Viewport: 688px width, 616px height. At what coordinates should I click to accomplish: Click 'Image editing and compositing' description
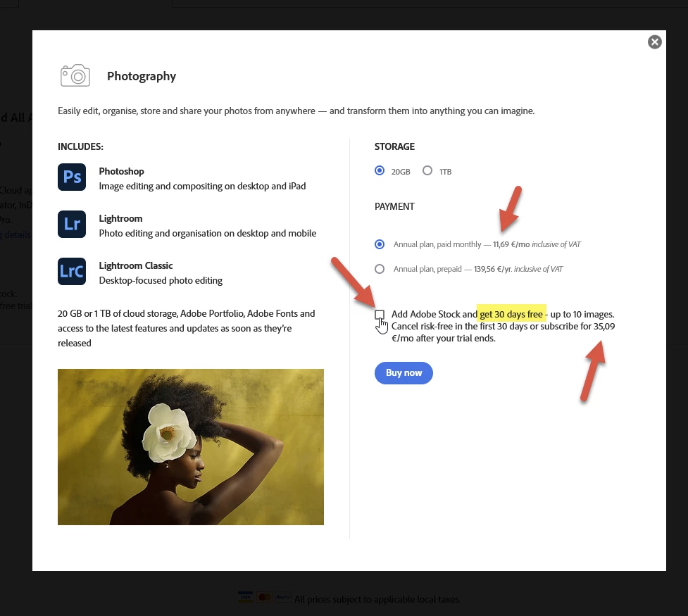click(202, 186)
